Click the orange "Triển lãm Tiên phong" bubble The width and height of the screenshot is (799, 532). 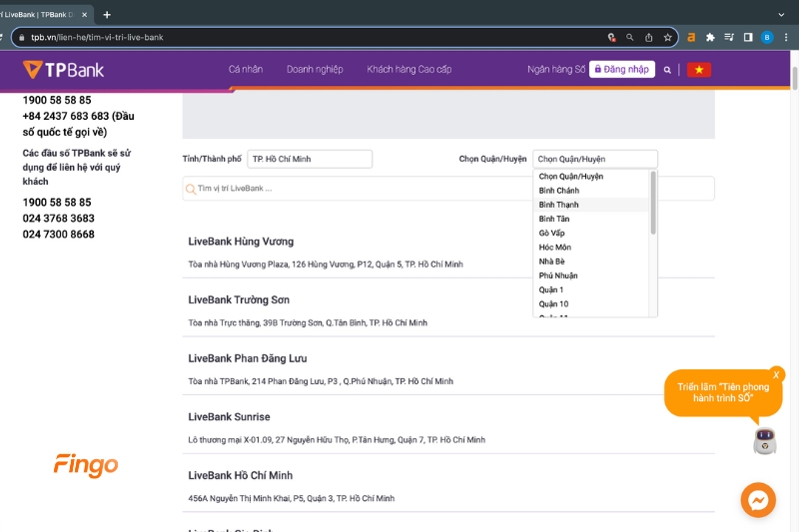(x=723, y=392)
